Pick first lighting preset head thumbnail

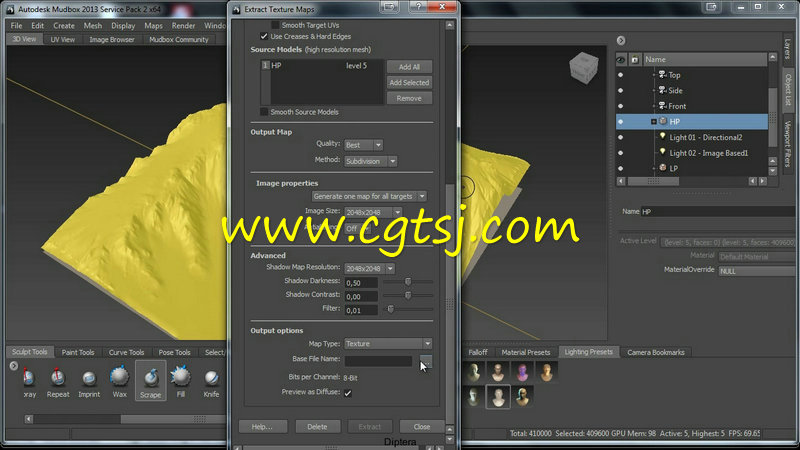[x=474, y=372]
